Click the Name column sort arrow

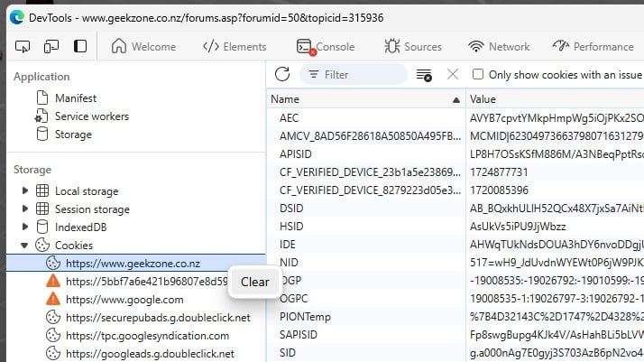455,100
